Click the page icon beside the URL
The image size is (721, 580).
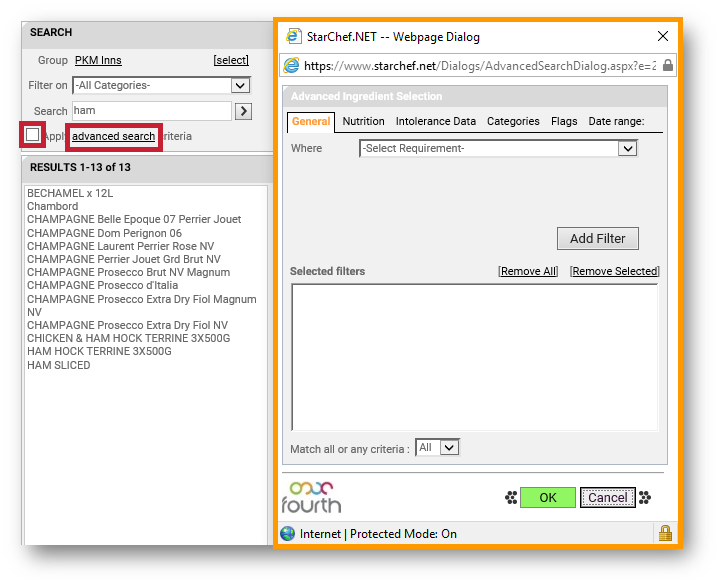point(292,65)
